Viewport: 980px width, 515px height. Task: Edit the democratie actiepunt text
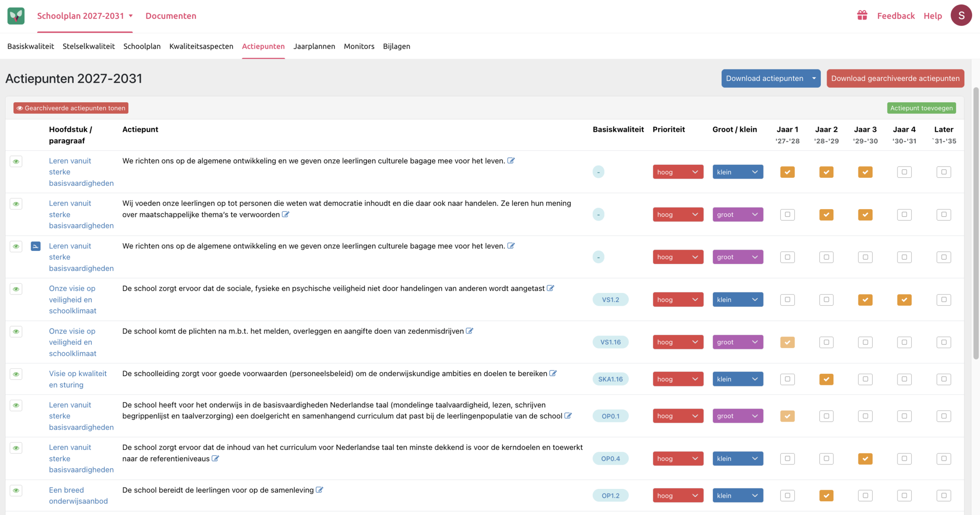[285, 215]
